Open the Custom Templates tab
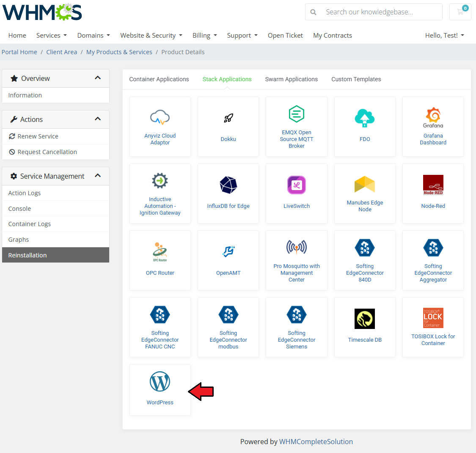476x453 pixels. (x=356, y=79)
